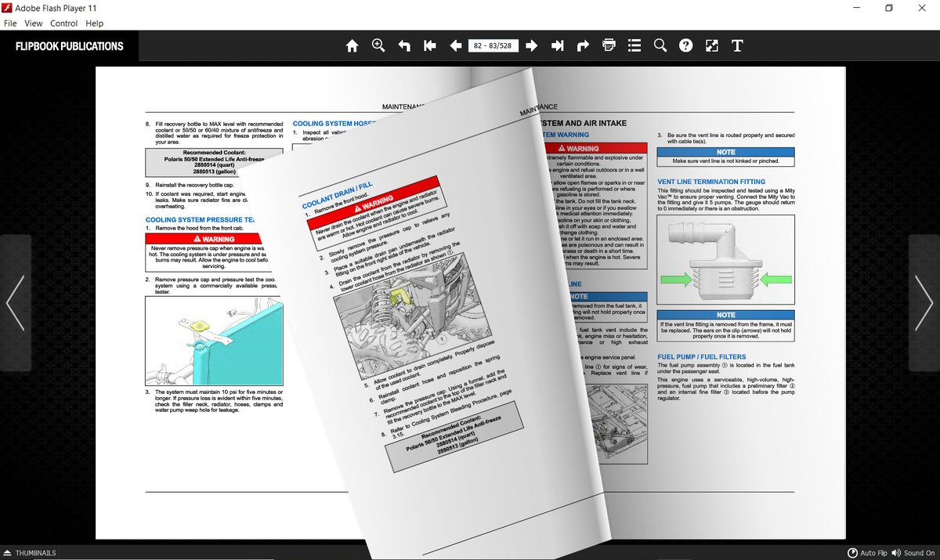The height and width of the screenshot is (560, 940).
Task: Go to the flipbook home page
Action: pyautogui.click(x=352, y=46)
